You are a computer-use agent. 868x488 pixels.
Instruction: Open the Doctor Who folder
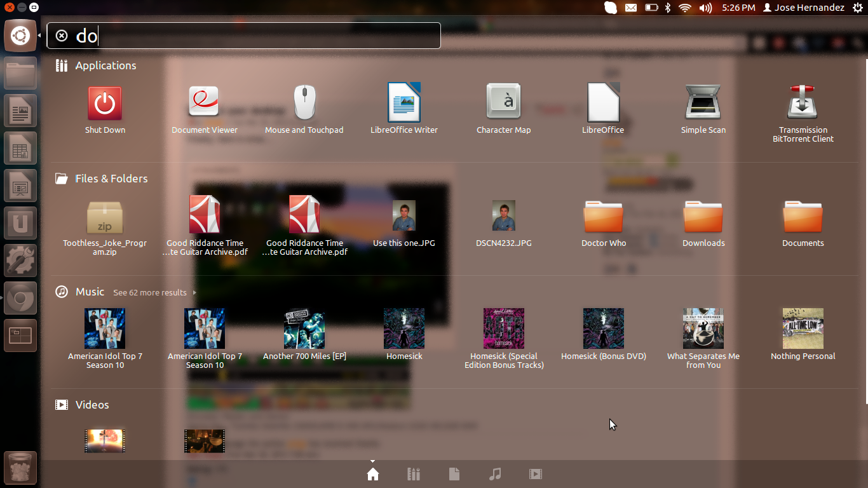603,217
